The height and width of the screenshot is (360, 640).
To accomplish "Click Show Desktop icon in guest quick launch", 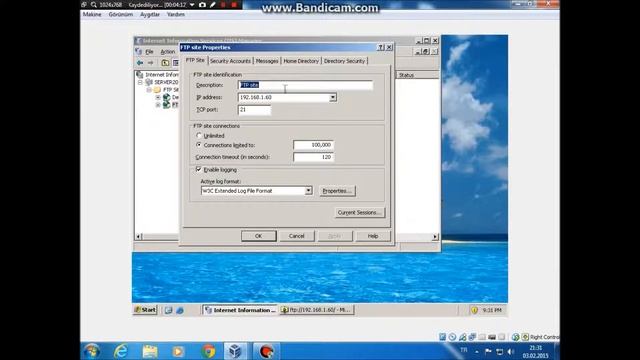I will (168, 310).
